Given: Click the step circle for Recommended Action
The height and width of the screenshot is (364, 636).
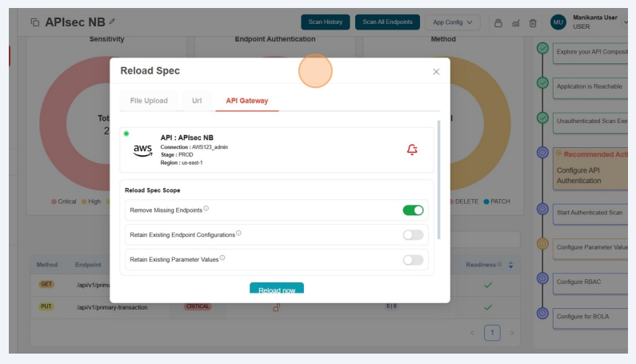Looking at the screenshot, I should tap(542, 153).
